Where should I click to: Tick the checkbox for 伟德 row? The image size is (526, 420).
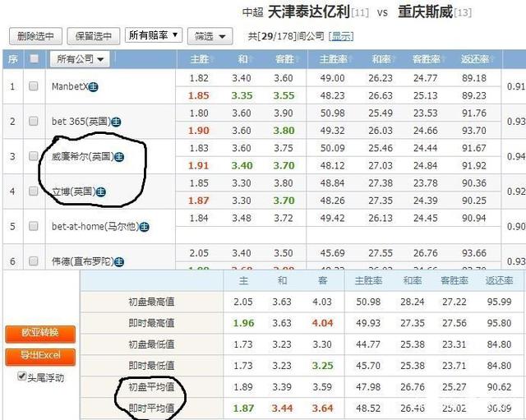33,261
